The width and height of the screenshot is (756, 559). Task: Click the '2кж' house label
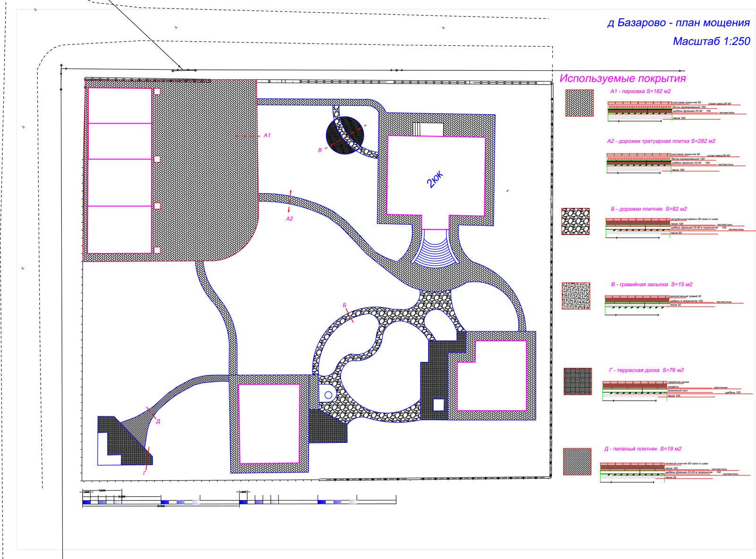tap(435, 180)
